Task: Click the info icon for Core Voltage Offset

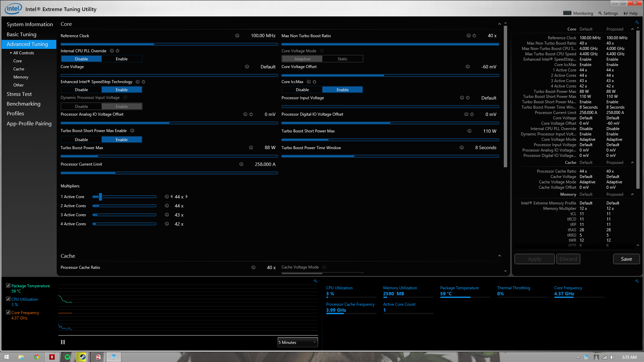Action: tap(468, 67)
